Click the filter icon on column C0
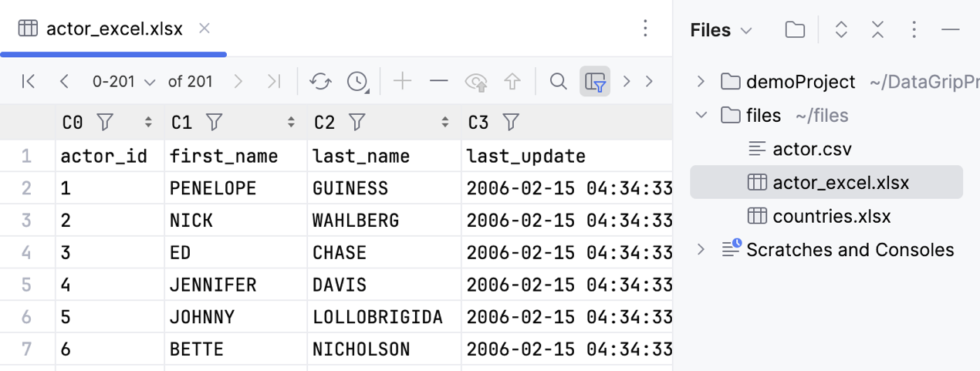 105,122
